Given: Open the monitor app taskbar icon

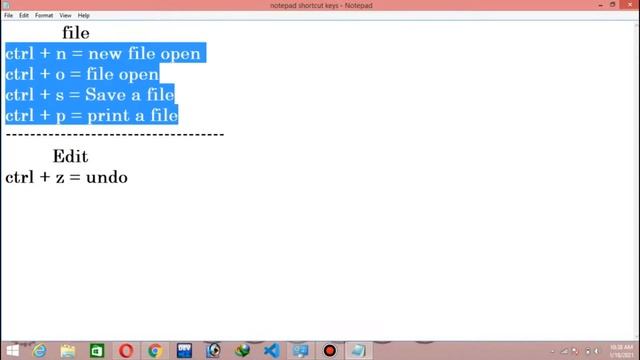Looking at the screenshot, I should coord(300,351).
